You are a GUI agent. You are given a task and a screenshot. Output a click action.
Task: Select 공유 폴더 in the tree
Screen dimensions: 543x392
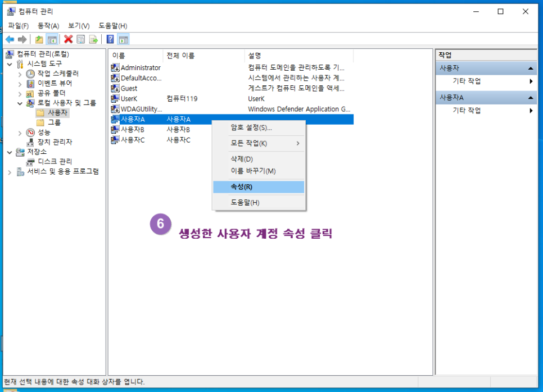click(x=51, y=93)
